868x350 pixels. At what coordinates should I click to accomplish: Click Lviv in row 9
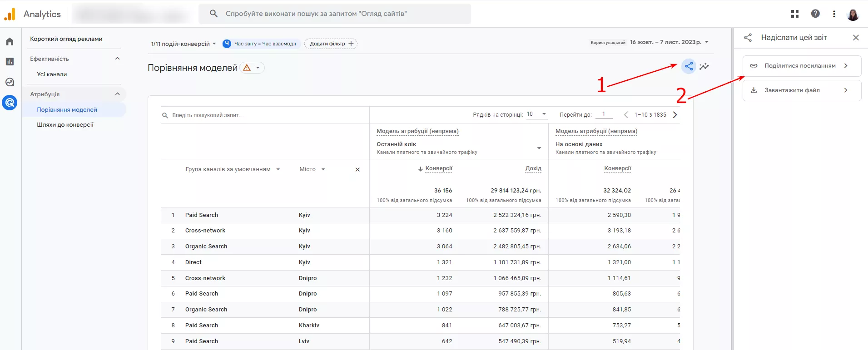(304, 341)
